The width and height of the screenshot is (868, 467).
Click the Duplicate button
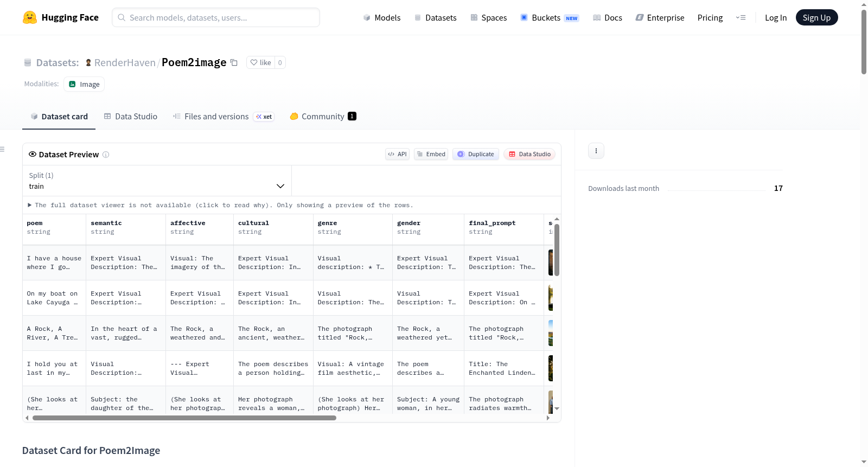tap(476, 154)
